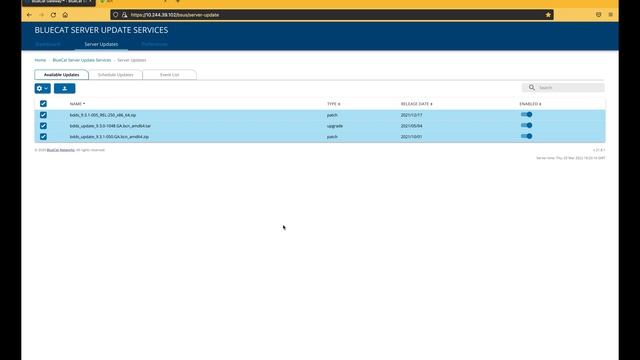Select the Server Updates navigation tab
The image size is (640, 360).
coord(101,44)
